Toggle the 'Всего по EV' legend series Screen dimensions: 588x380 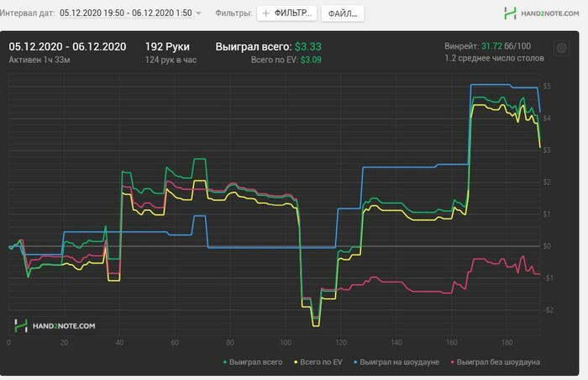pyautogui.click(x=318, y=362)
